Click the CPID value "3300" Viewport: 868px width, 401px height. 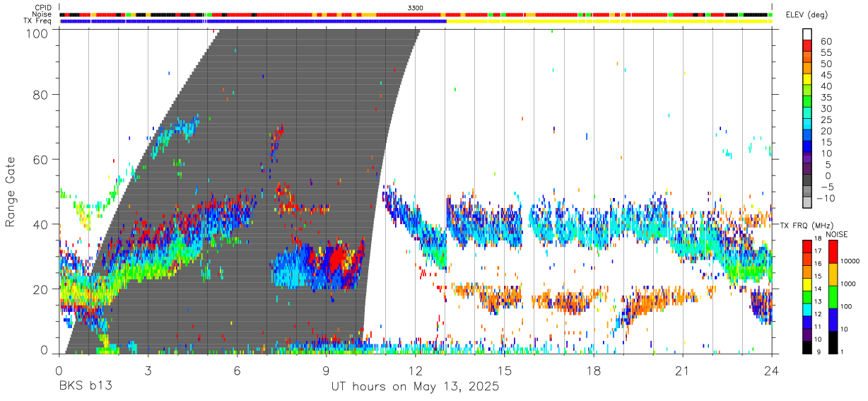pyautogui.click(x=416, y=8)
